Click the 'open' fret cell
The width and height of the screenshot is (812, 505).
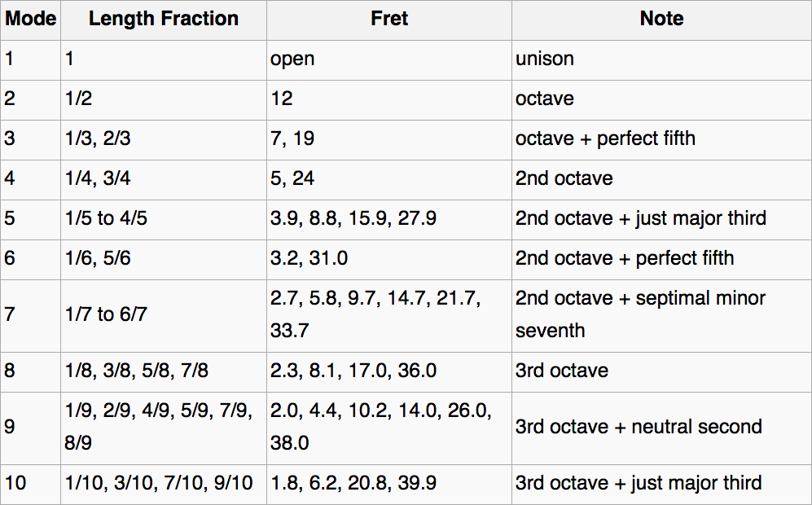(x=389, y=60)
